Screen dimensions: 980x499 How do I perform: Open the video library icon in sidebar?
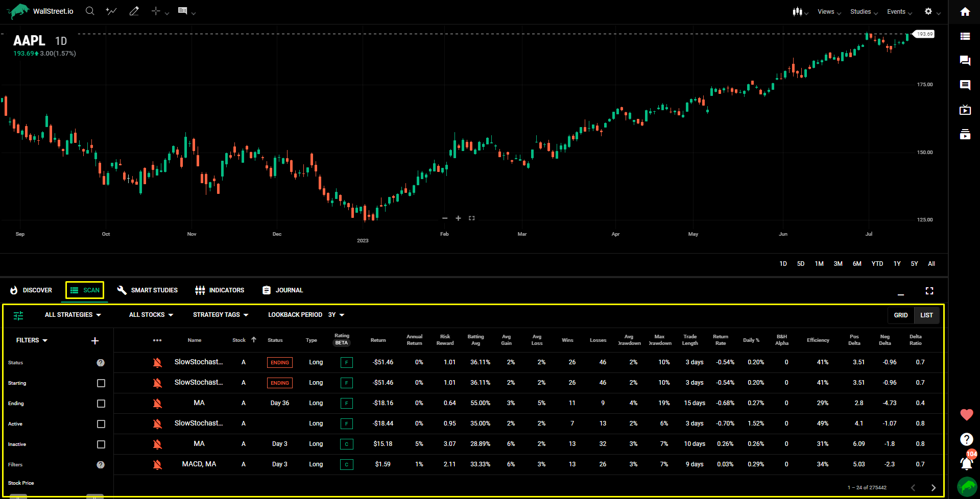coord(965,134)
